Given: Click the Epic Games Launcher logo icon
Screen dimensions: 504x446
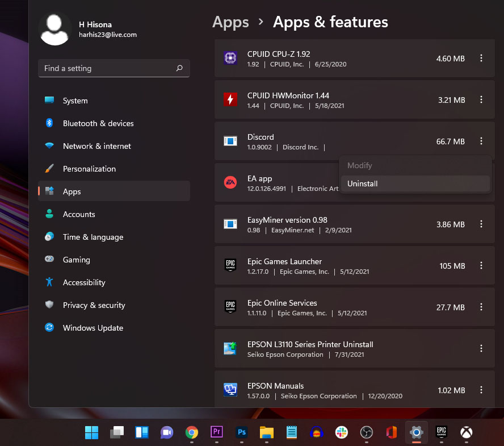Looking at the screenshot, I should [230, 265].
